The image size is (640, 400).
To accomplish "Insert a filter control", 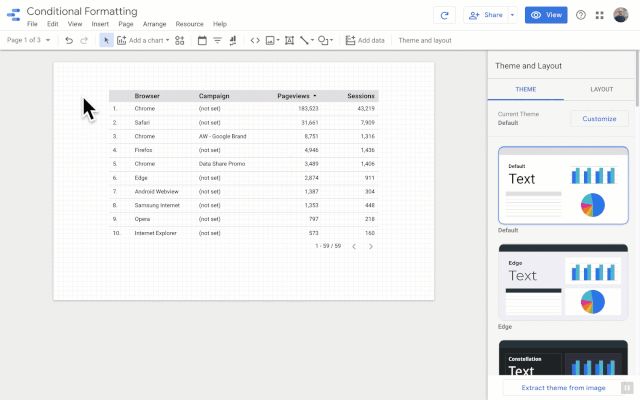I will coord(217,40).
